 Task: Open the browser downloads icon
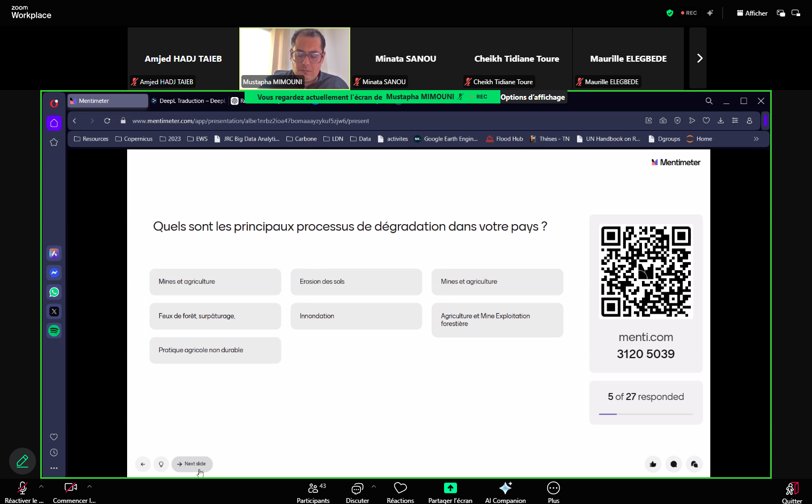(x=720, y=121)
